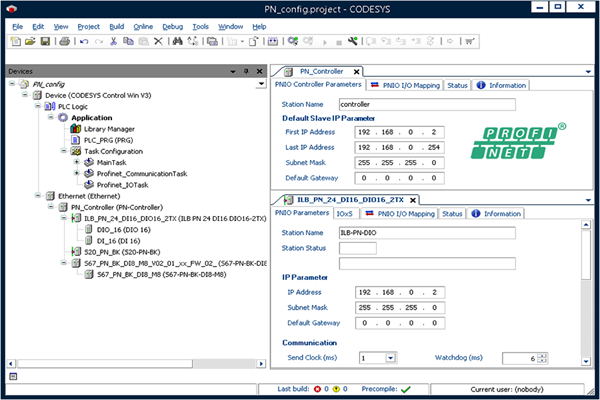Screen dimensions: 600x400
Task: Click the green wrench tool icon
Action: (x=352, y=41)
